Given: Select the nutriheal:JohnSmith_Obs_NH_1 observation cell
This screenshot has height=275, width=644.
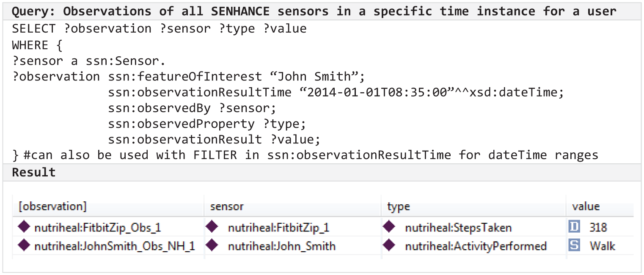Looking at the screenshot, I should point(108,245).
